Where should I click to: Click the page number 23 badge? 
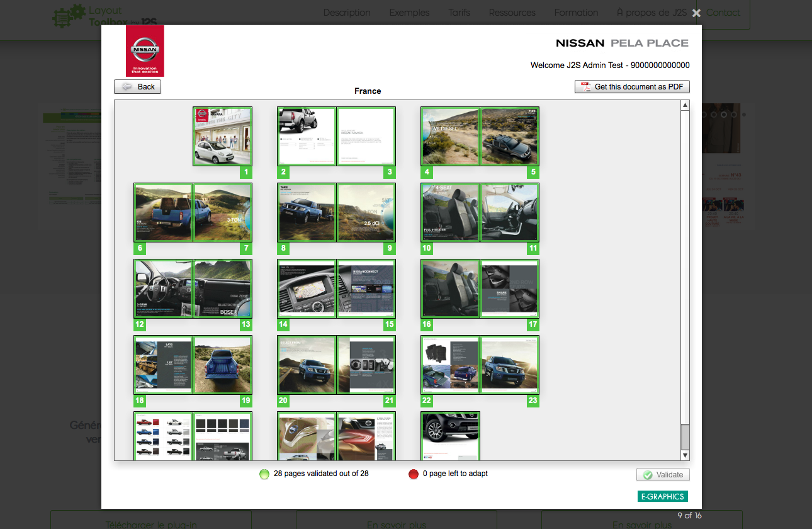[x=533, y=401]
